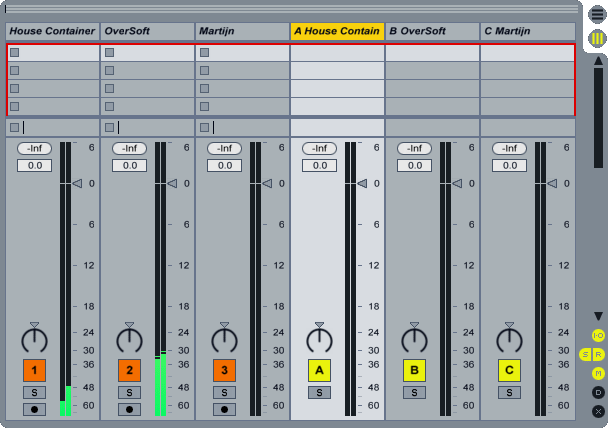Image resolution: width=608 pixels, height=428 pixels.
Task: Toggle Mixer section with yellow M selector
Action: 598,373
